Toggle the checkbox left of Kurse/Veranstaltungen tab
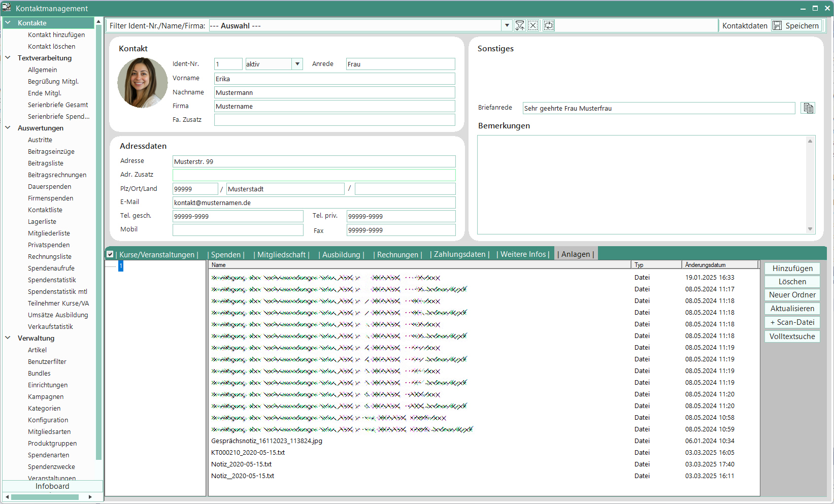The width and height of the screenshot is (834, 504). pos(110,254)
